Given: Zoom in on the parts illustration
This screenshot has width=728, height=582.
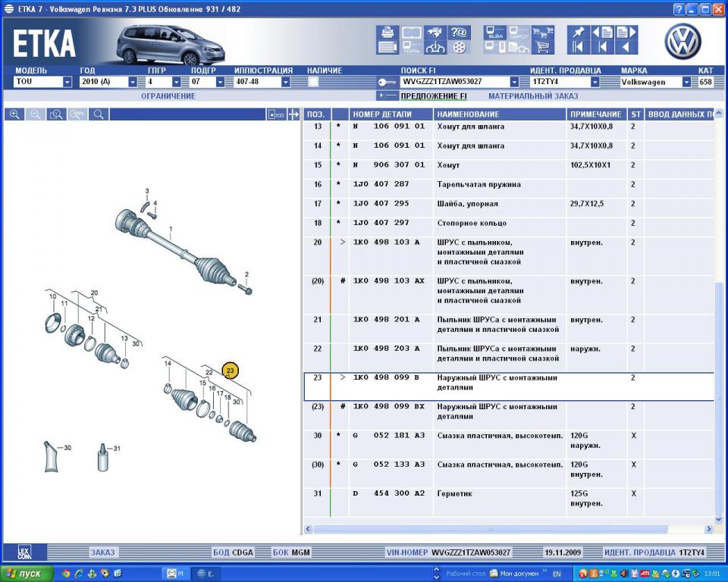Looking at the screenshot, I should point(14,114).
